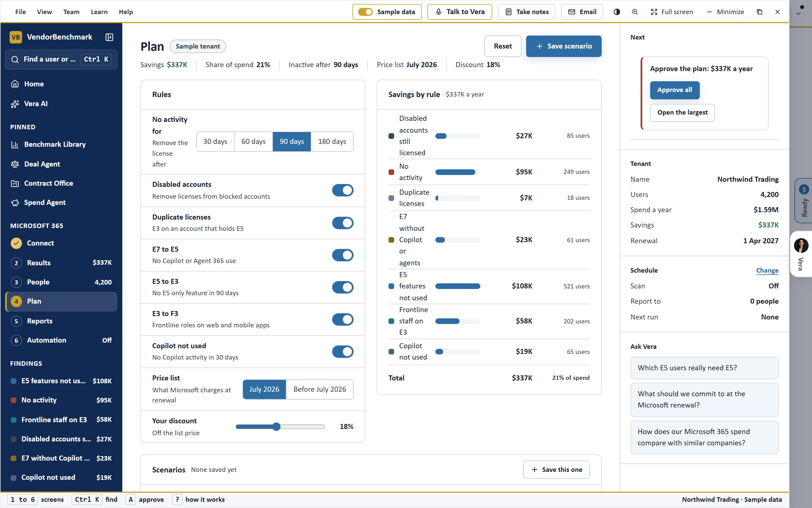Open the View menu

pyautogui.click(x=44, y=12)
